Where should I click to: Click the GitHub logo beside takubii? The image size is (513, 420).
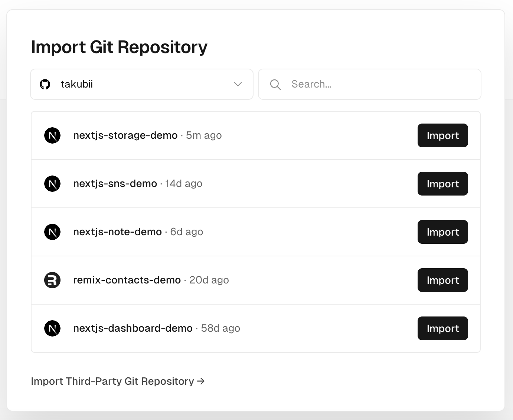click(45, 84)
